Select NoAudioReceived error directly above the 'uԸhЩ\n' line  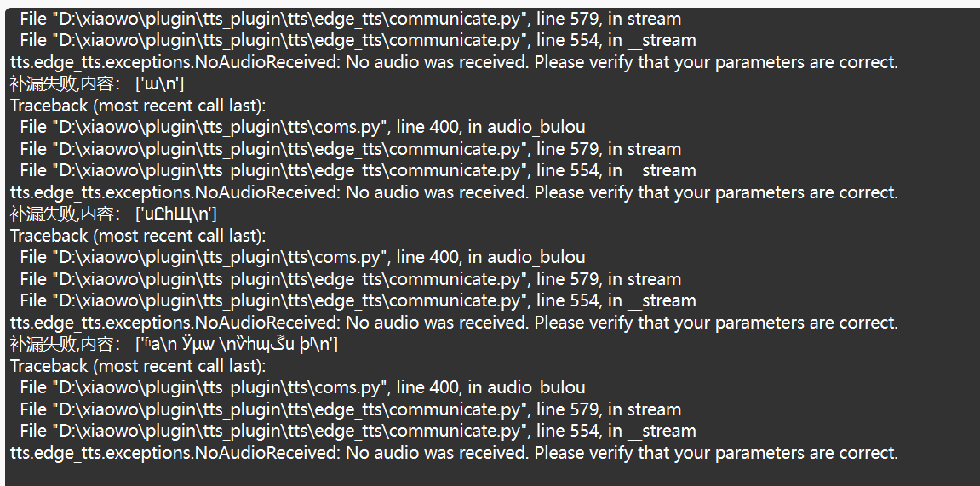455,192
